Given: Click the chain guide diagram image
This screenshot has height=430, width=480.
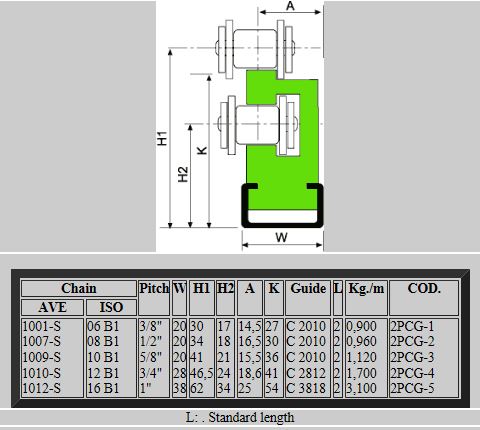Looking at the screenshot, I should (x=240, y=126).
